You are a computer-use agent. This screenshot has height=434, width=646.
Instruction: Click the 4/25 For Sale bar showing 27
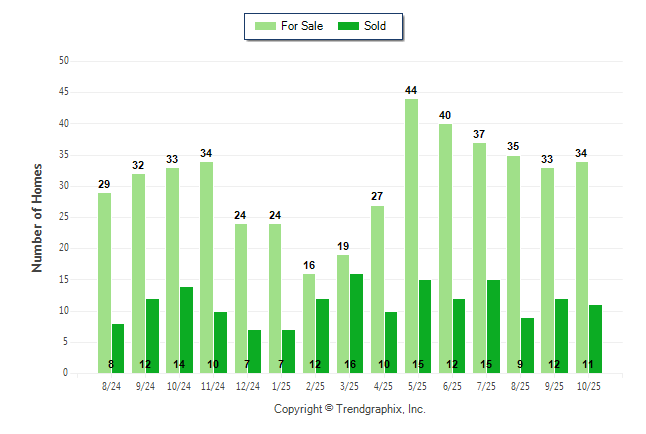[377, 289]
